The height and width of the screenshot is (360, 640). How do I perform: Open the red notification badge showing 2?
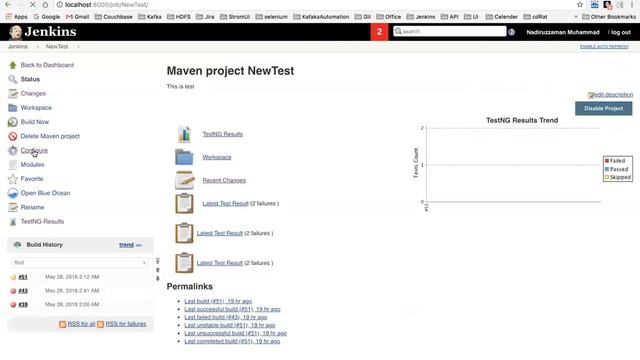pyautogui.click(x=379, y=32)
